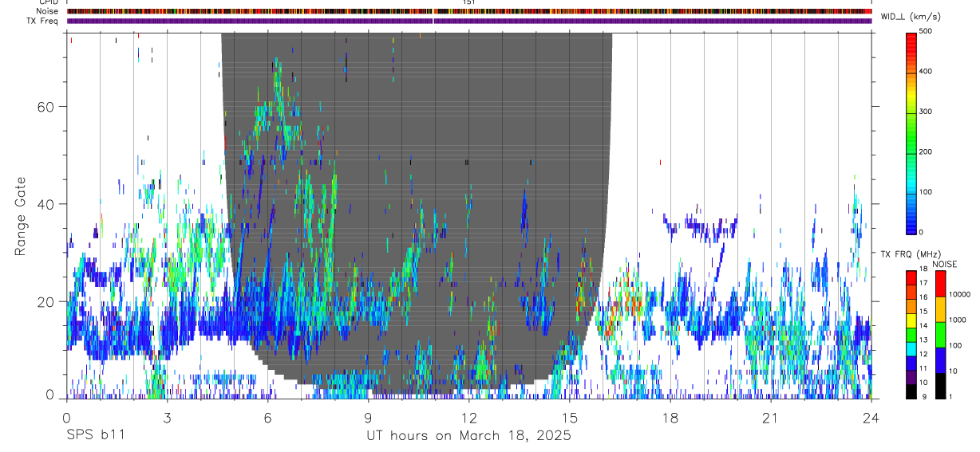Click the 400 tick on WID color bar
980x452 pixels.
click(927, 71)
